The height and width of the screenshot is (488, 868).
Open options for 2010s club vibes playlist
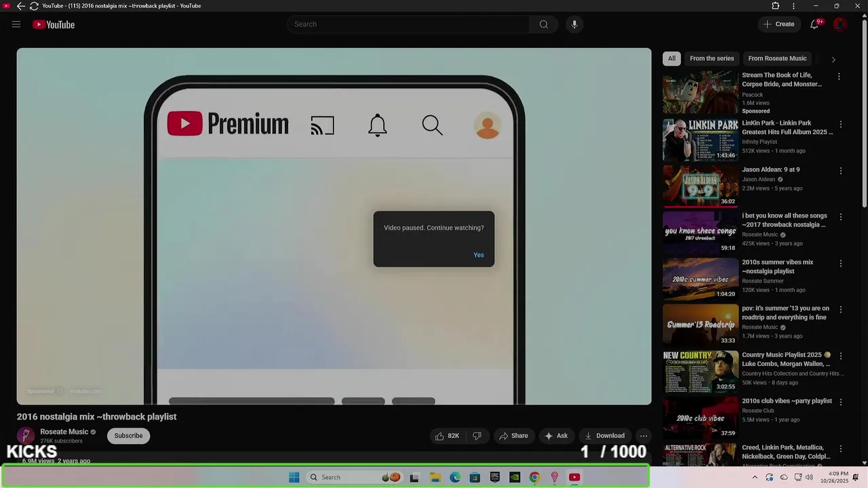click(x=841, y=402)
